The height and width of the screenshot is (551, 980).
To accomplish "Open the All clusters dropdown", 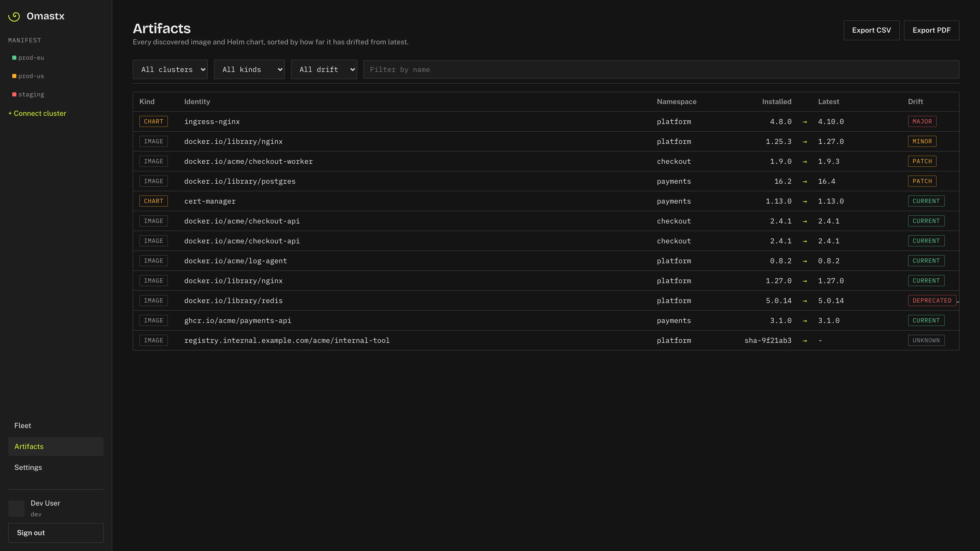I will click(170, 70).
